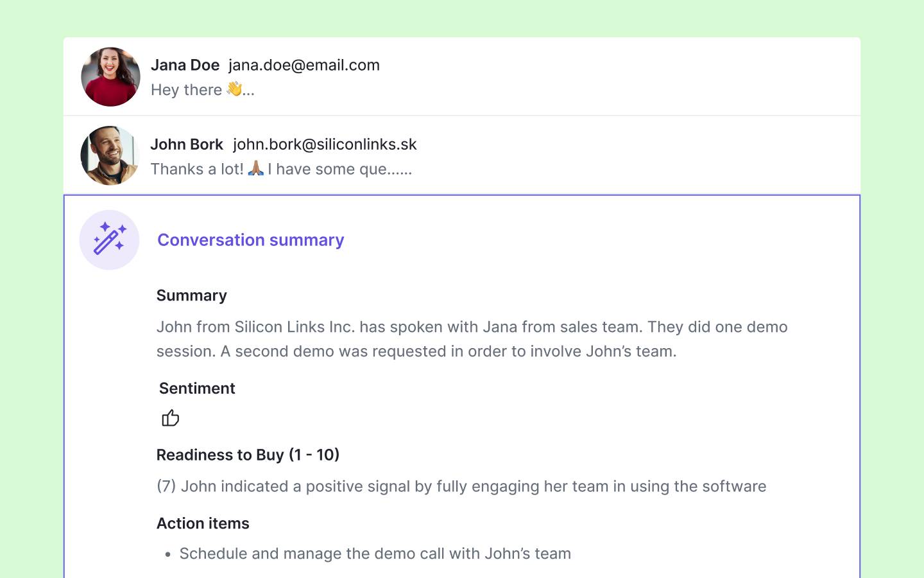This screenshot has width=924, height=578.
Task: Select the Sentiment section heading
Action: (197, 388)
